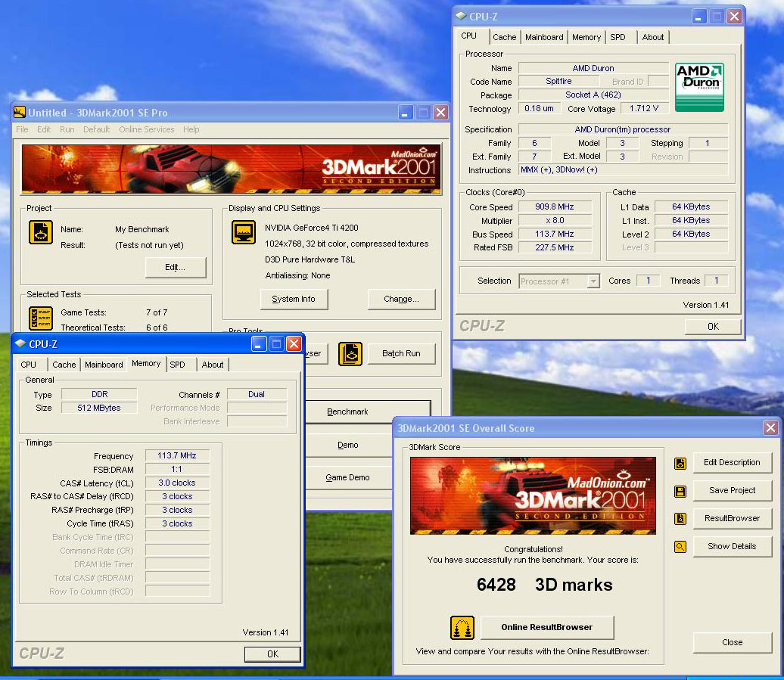Click the NVIDIA GeForce4 Ti 4200 text
The image size is (784, 680).
tap(312, 228)
